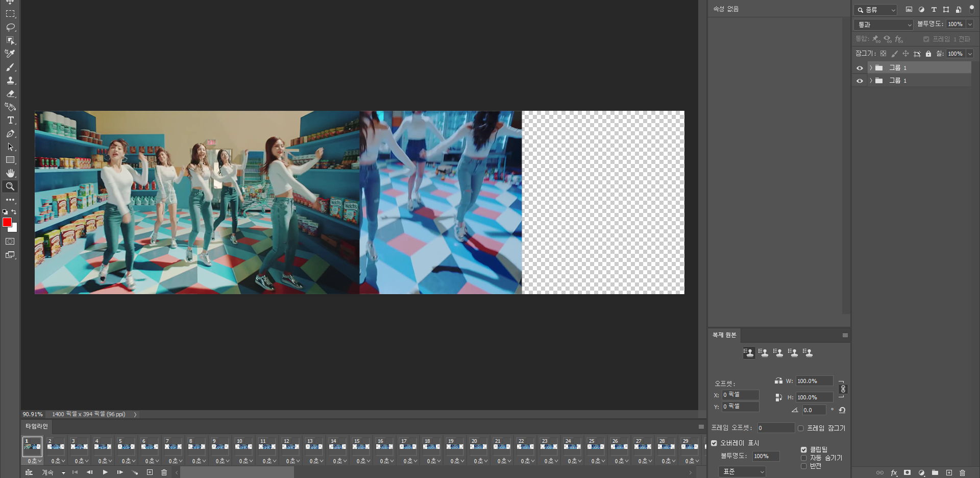The height and width of the screenshot is (478, 980).
Task: Select the Path Selection tool
Action: [10, 147]
